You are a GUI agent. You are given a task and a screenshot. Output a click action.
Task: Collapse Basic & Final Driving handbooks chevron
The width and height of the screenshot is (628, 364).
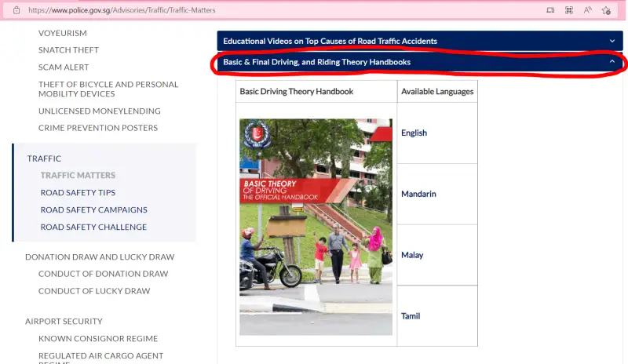pos(612,62)
